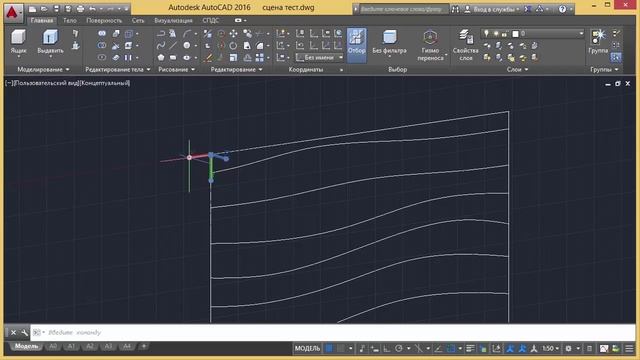Image resolution: width=640 pixels, height=360 pixels.
Task: Expand the Слои panel
Action: click(x=517, y=69)
